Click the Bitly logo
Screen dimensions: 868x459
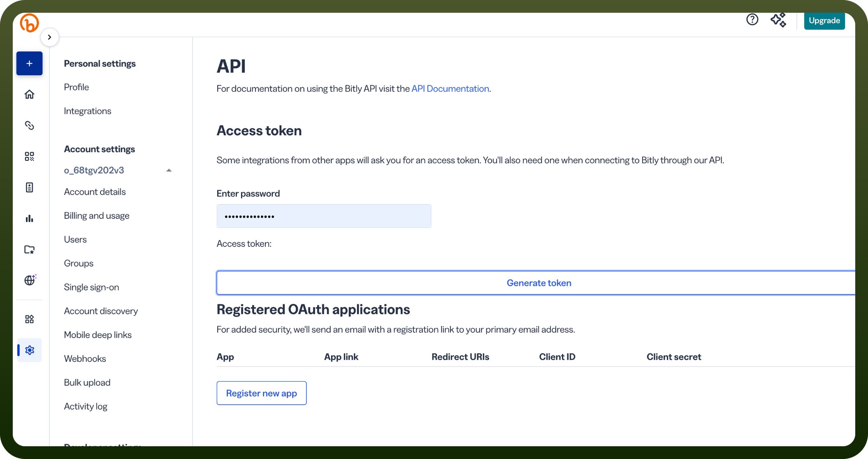pyautogui.click(x=29, y=23)
